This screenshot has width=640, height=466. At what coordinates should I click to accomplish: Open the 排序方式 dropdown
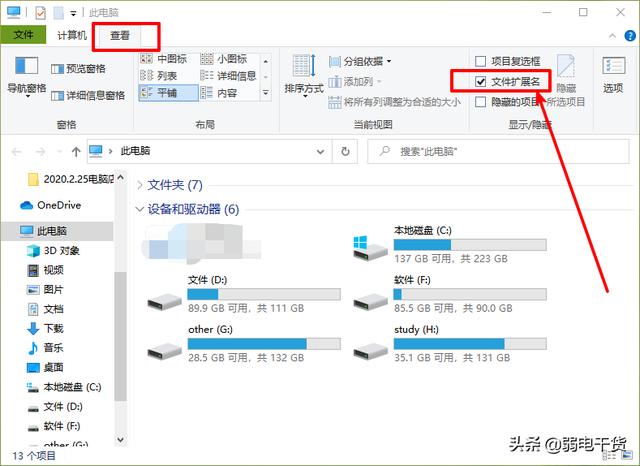coord(304,76)
